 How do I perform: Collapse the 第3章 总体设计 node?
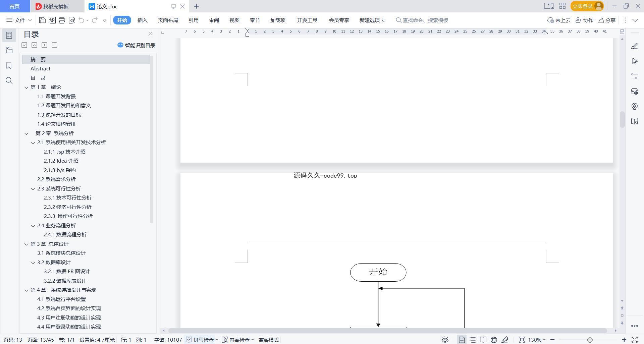[x=26, y=244]
